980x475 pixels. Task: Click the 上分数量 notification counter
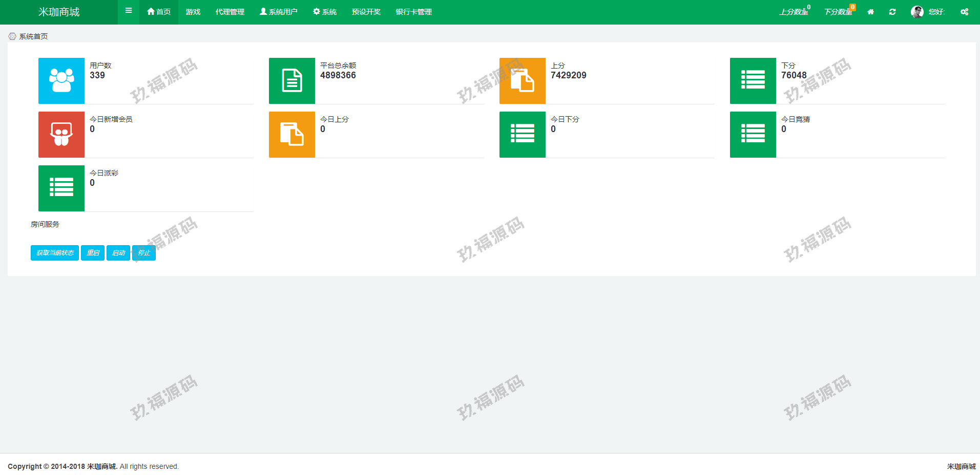[x=794, y=12]
